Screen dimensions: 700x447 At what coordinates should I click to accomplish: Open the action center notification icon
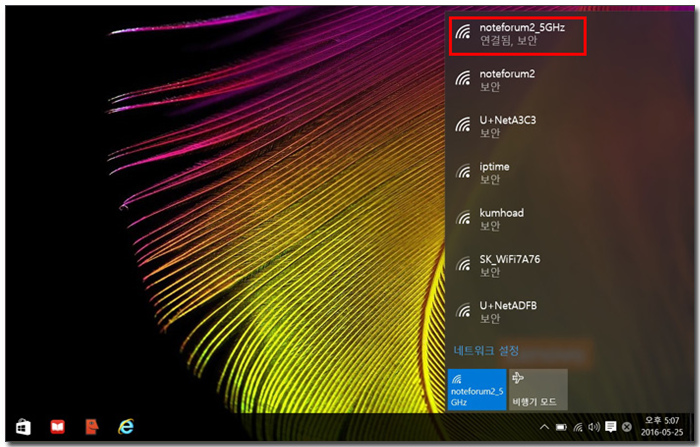[611, 427]
